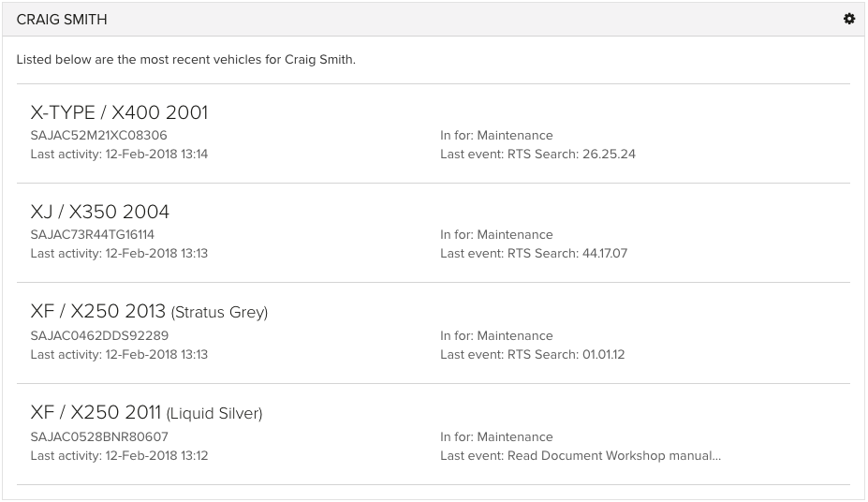Click the recent vehicles description text

[186, 59]
